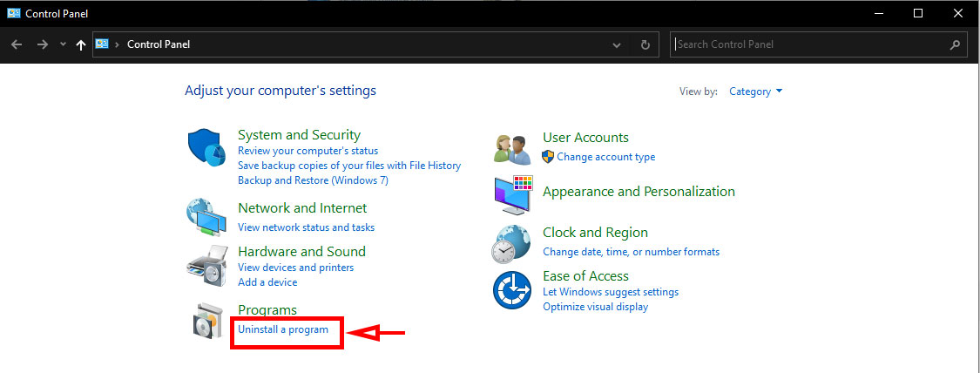Expand the View by Category dropdown
The height and width of the screenshot is (373, 980).
(755, 92)
